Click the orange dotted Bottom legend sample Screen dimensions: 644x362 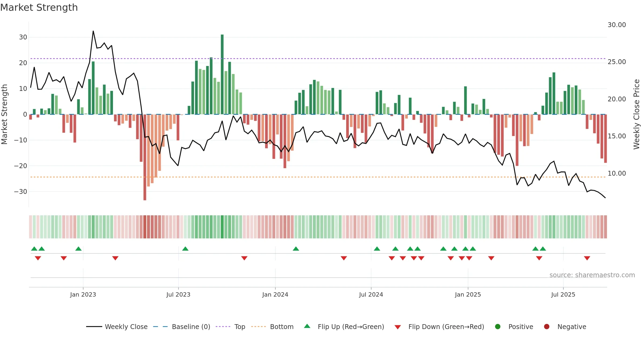click(258, 327)
